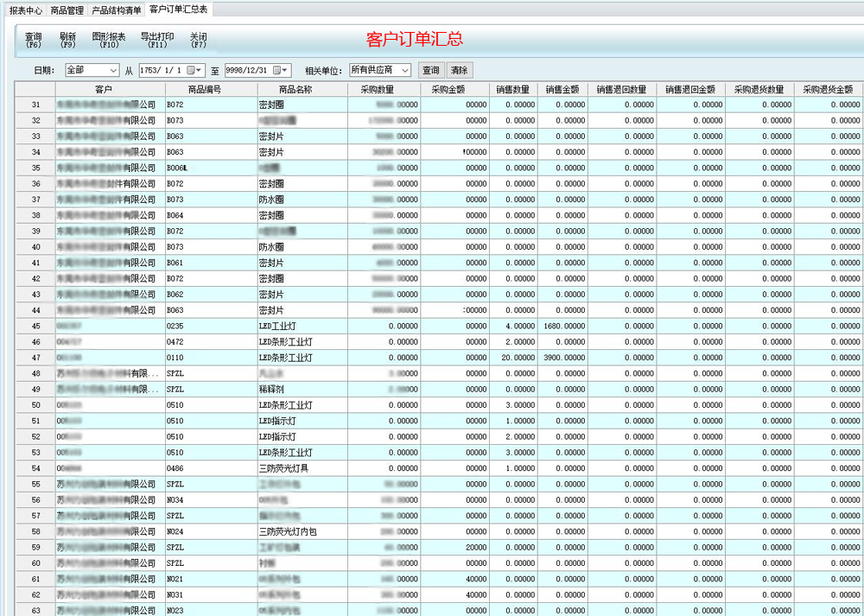Viewport: 864px width, 616px height.
Task: Select the 客户订单汇总表 tab
Action: point(179,10)
